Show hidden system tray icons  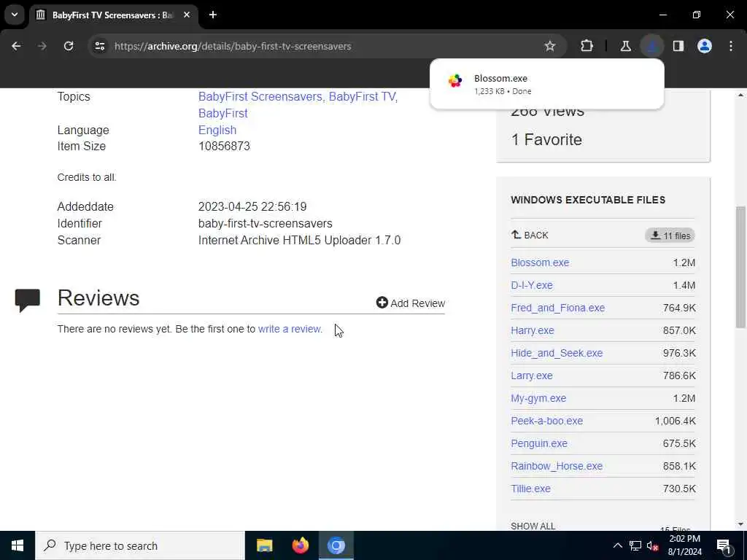pyautogui.click(x=617, y=545)
